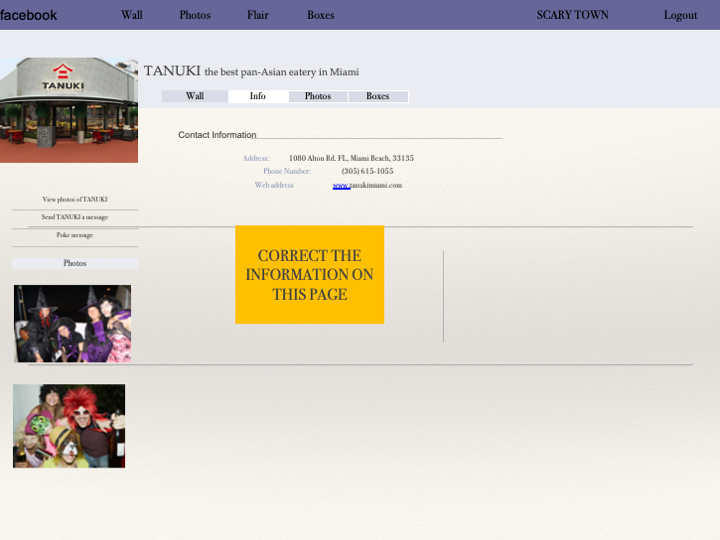
Task: Click View photos of TANUKI
Action: [75, 199]
